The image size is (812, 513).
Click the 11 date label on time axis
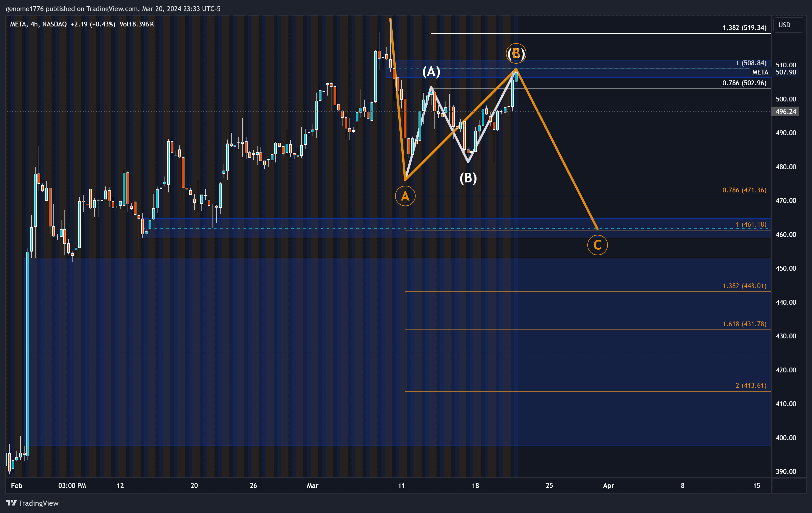pos(401,486)
